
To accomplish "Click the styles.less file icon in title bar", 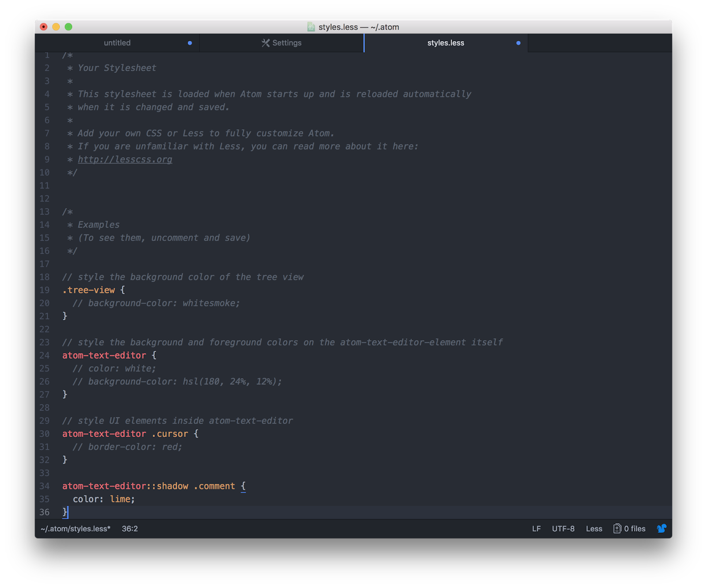I will click(312, 27).
